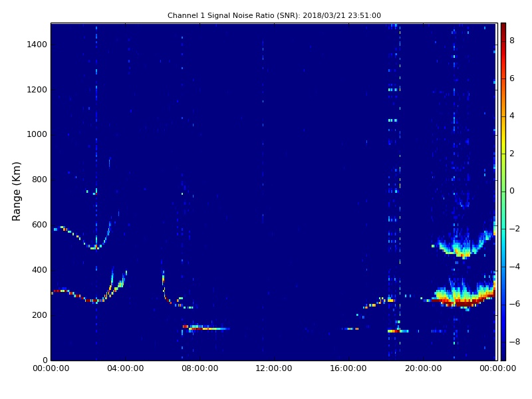Click the 200 range tick label

click(x=39, y=315)
